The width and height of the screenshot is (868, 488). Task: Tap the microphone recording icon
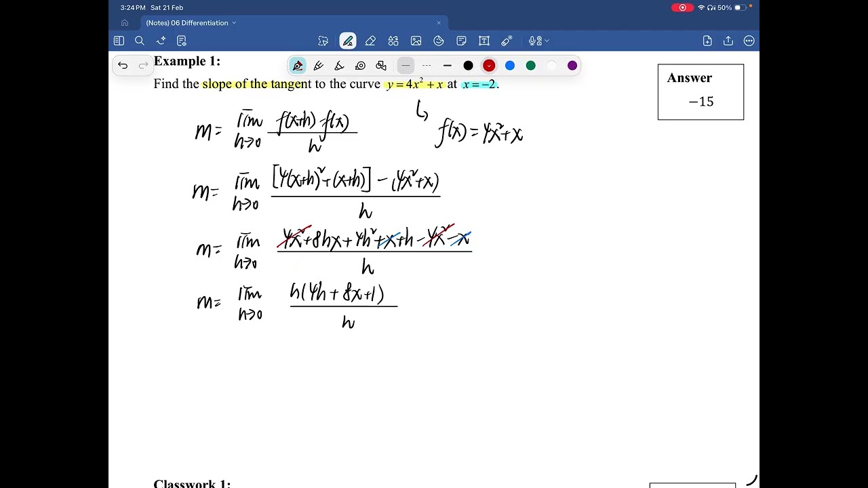tap(534, 41)
